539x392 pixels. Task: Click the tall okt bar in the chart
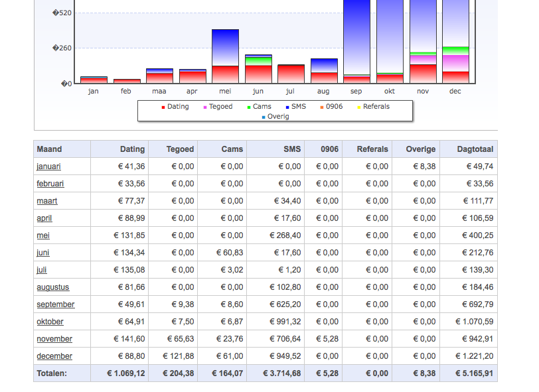390,42
